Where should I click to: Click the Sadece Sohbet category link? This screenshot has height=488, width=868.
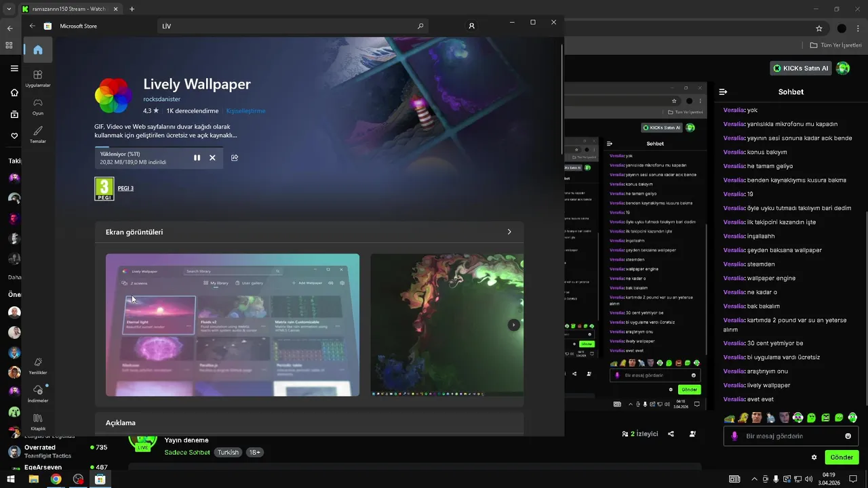(187, 452)
